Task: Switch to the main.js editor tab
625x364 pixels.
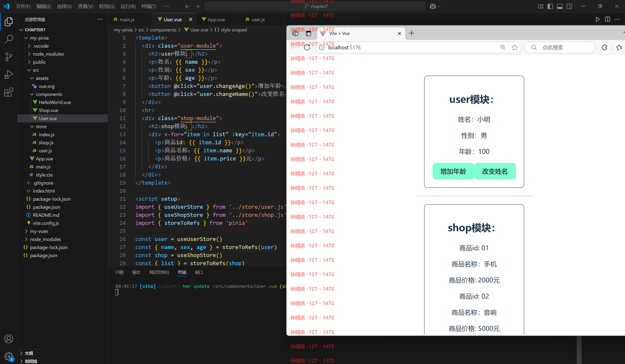Action: tap(130, 19)
